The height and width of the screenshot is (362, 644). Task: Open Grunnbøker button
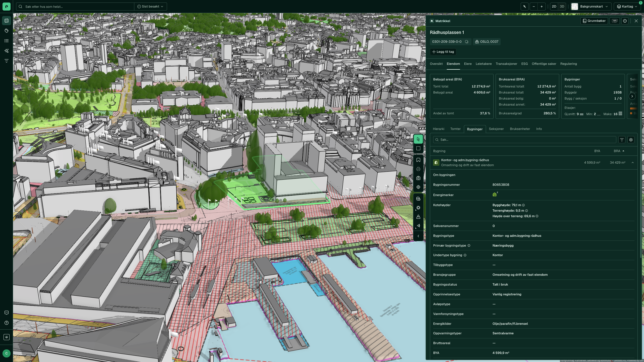click(x=594, y=21)
